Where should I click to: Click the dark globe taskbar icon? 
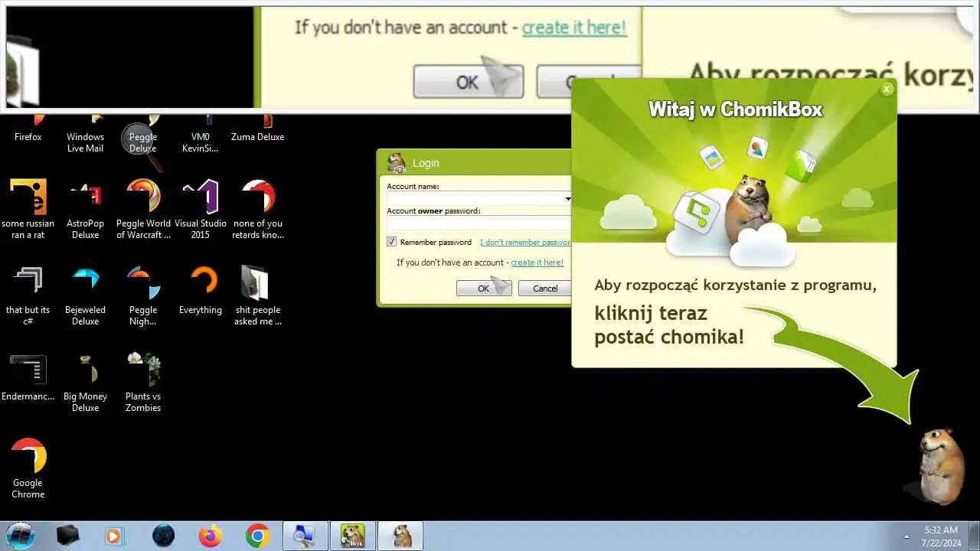[x=163, y=536]
